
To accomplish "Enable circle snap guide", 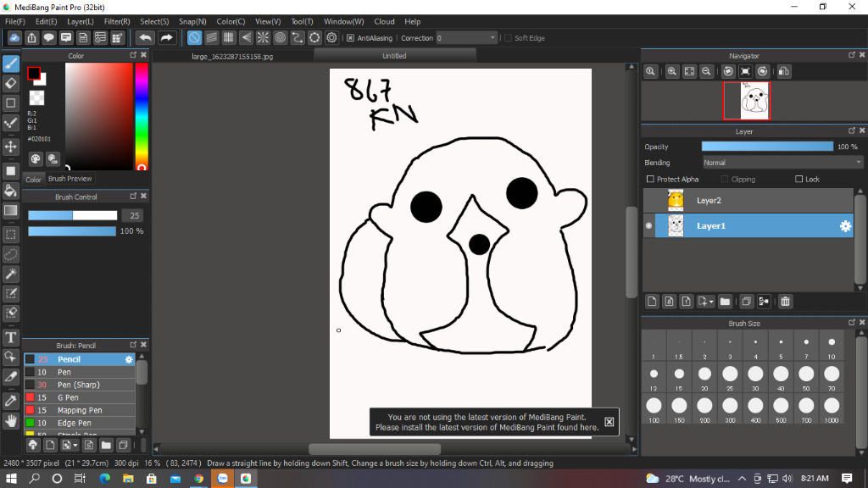I will [280, 37].
